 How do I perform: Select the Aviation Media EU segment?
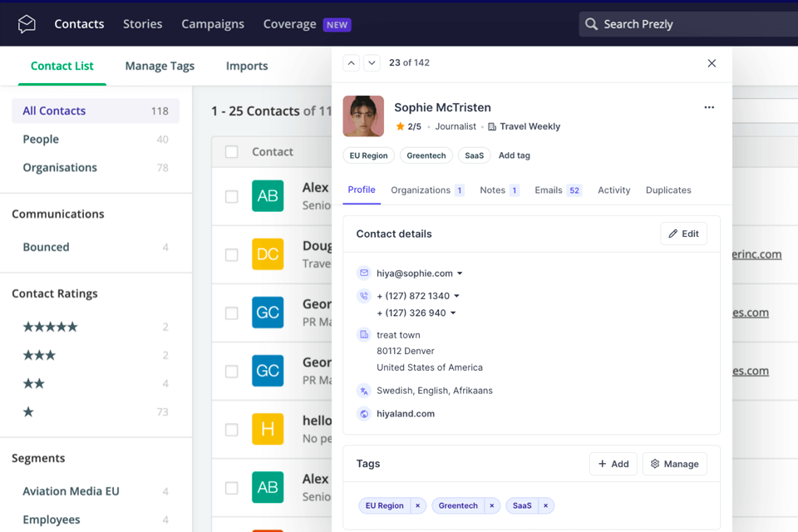(x=96, y=491)
